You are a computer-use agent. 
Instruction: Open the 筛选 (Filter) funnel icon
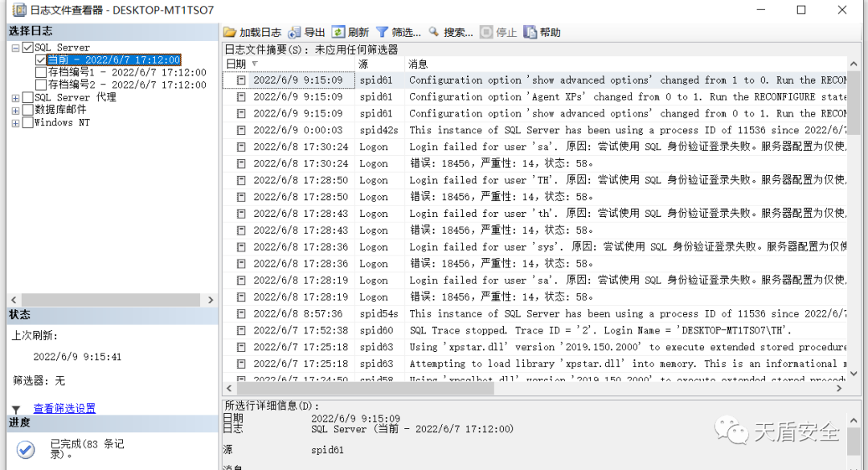382,32
